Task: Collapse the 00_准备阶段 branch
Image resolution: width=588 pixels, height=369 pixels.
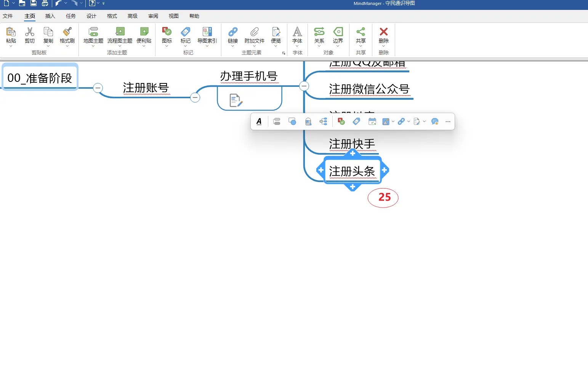Action: [x=98, y=88]
